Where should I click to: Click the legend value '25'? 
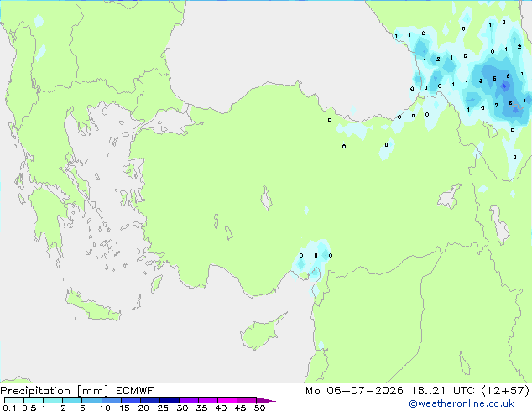tap(163, 408)
